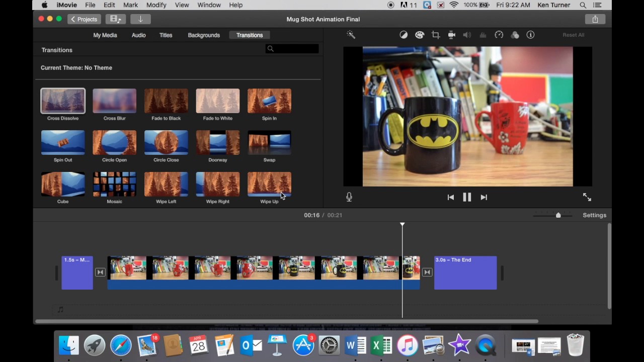The height and width of the screenshot is (362, 644).
Task: Open Finder from the Dock
Action: pos(69,346)
